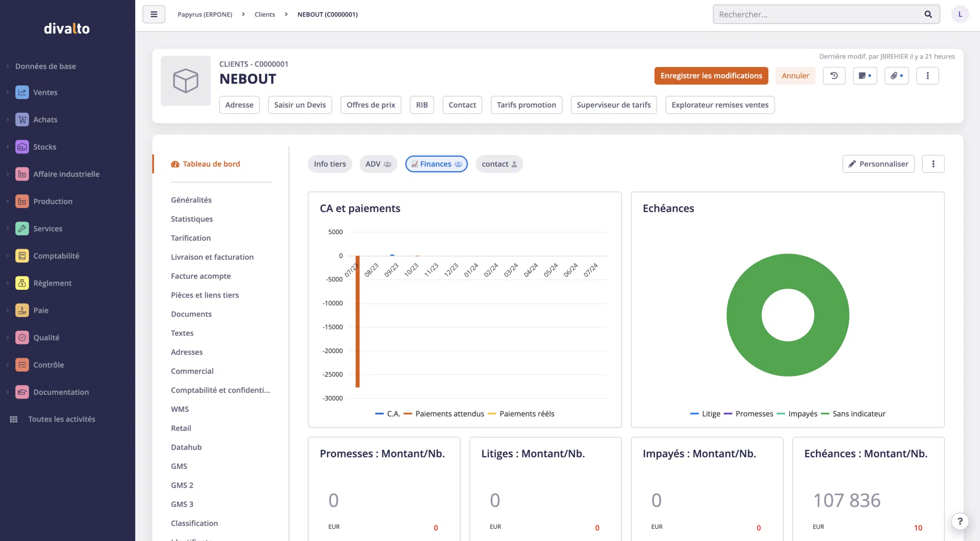This screenshot has width=980, height=541.
Task: Expand the Ventes sidebar menu
Action: 45,92
